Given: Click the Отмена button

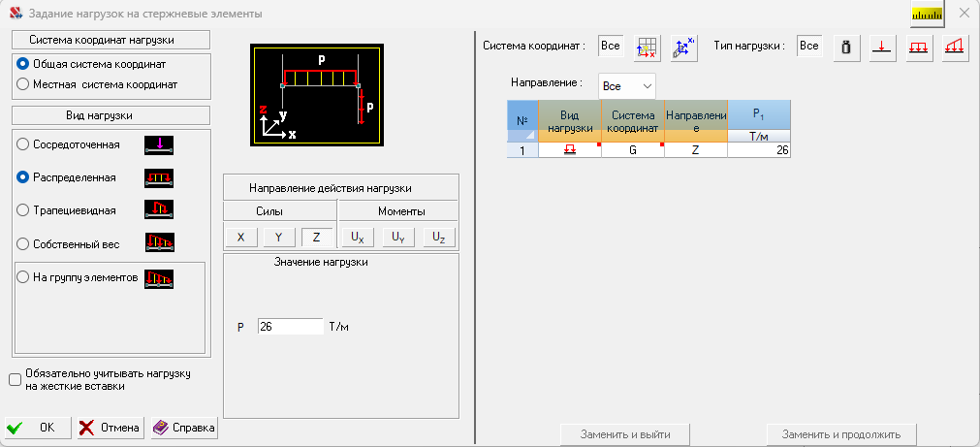Looking at the screenshot, I should 111,429.
